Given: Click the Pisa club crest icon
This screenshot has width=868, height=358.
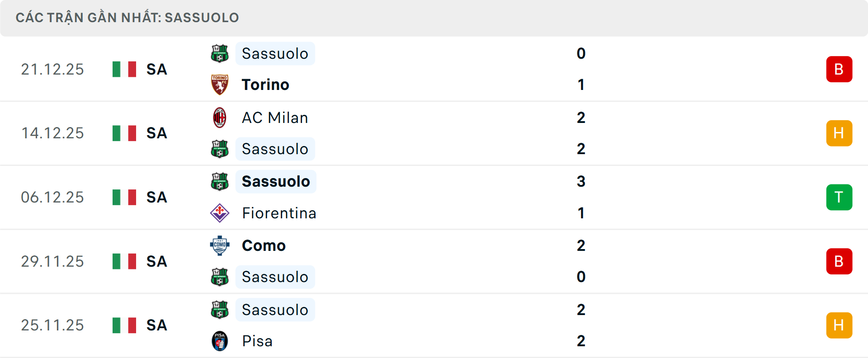Looking at the screenshot, I should pos(220,341).
